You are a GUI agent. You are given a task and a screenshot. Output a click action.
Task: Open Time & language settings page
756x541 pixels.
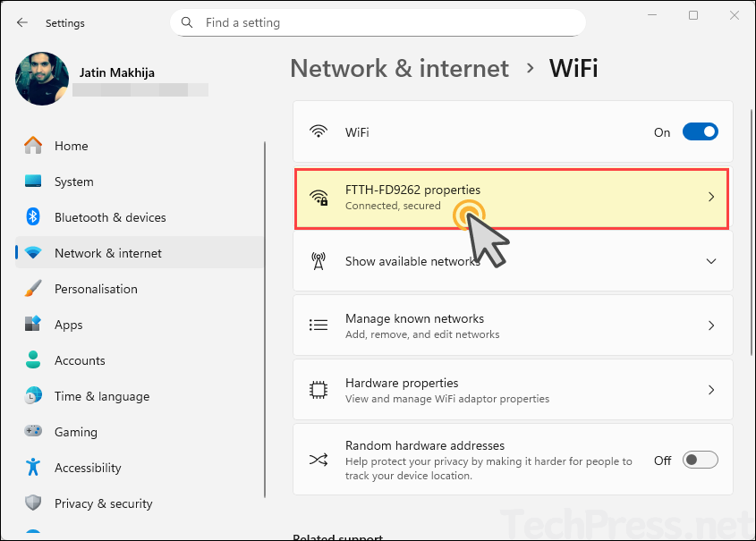(101, 396)
